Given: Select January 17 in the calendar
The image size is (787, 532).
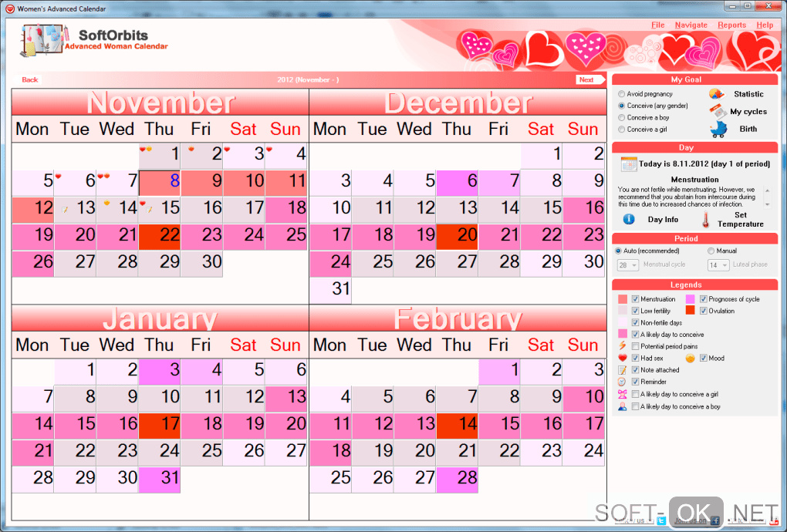Looking at the screenshot, I should [x=160, y=426].
